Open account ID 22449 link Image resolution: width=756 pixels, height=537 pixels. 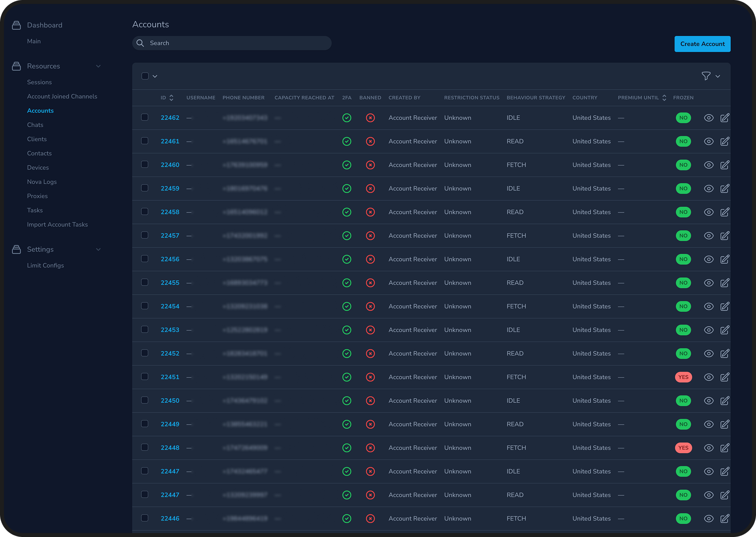point(170,424)
